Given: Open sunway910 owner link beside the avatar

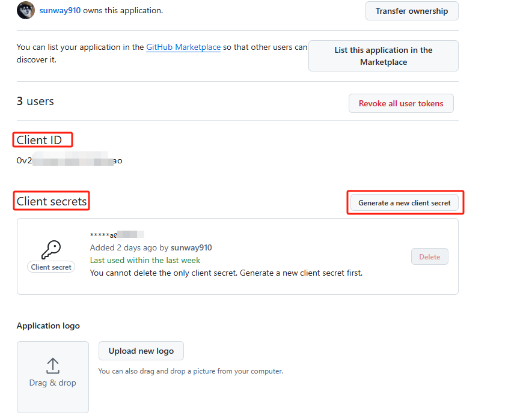Looking at the screenshot, I should point(60,10).
